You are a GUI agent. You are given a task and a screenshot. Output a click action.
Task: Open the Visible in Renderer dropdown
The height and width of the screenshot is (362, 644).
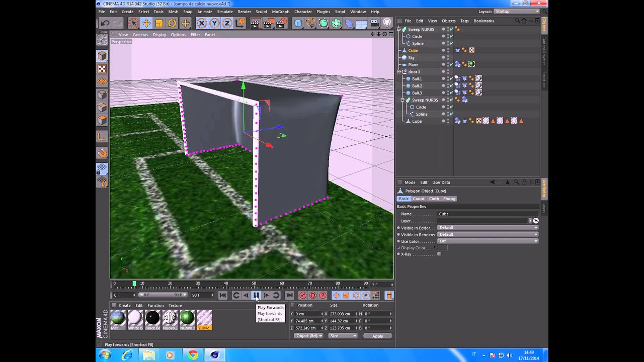click(488, 234)
